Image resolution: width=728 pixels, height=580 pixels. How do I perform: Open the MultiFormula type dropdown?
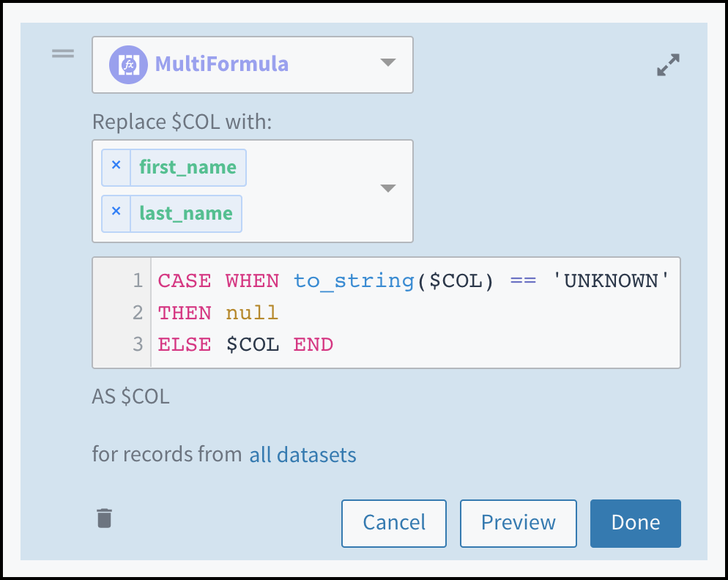point(388,64)
